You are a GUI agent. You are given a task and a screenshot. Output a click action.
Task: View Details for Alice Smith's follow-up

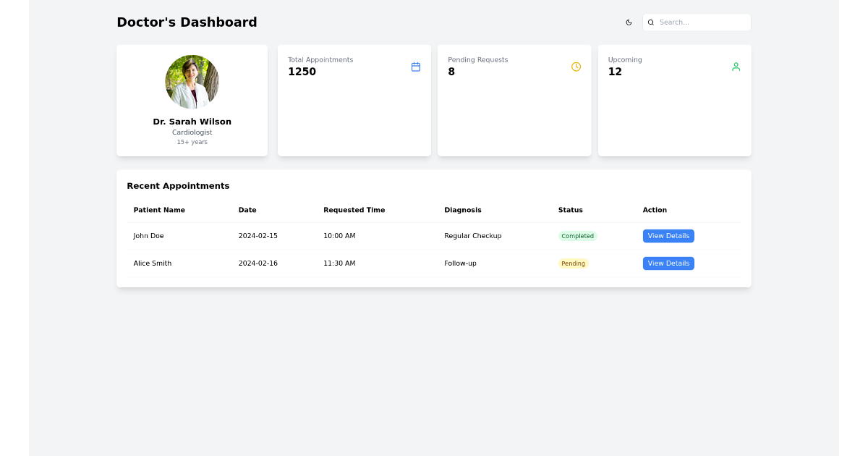coord(668,263)
